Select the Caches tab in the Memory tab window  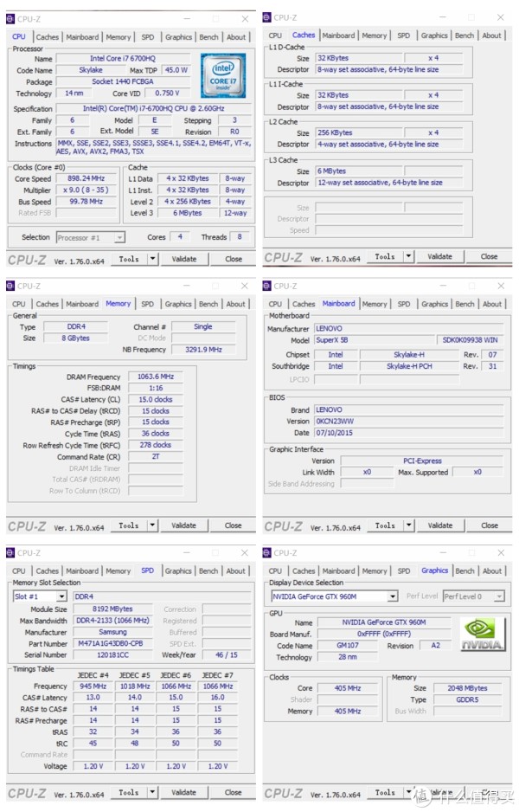click(x=47, y=304)
